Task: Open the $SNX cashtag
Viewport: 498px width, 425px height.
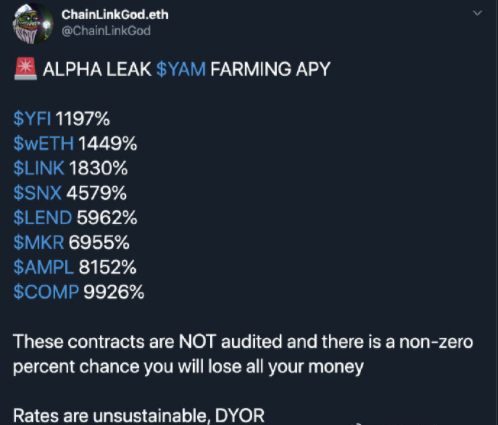Action: click(37, 193)
